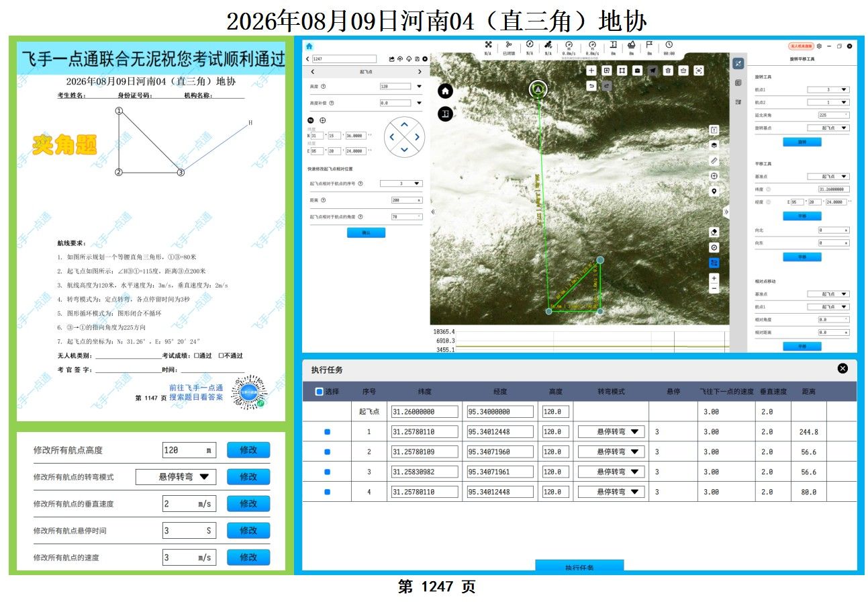Zoom in with the map plus icon
Image resolution: width=868 pixels, height=604 pixels.
coord(714,278)
